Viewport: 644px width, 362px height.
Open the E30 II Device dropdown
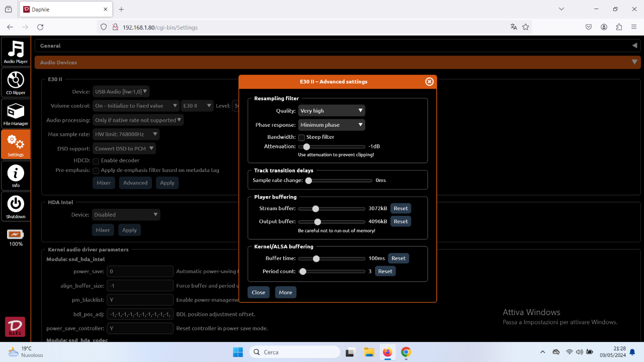pos(121,92)
